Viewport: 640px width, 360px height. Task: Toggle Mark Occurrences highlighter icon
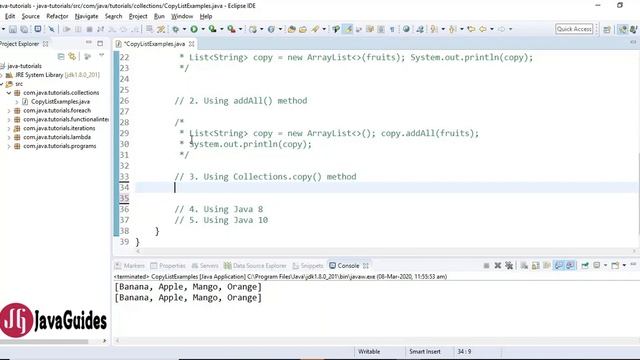347,29
